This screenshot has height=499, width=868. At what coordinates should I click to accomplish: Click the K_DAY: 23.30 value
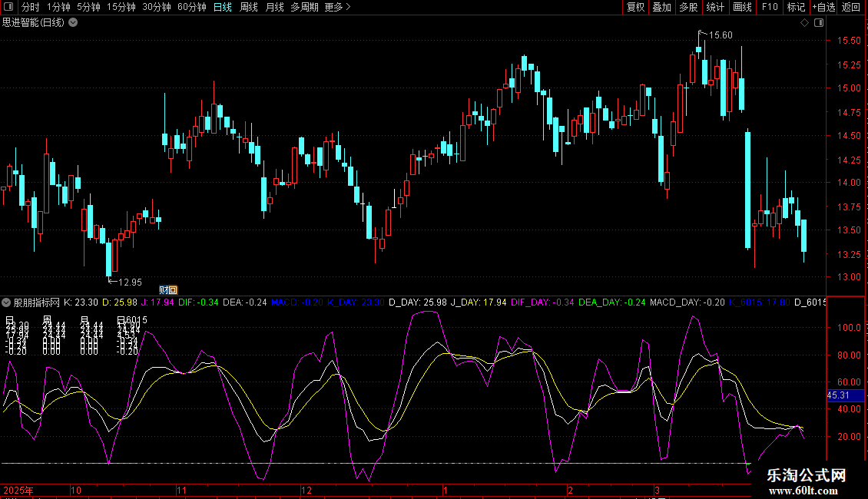click(x=356, y=302)
